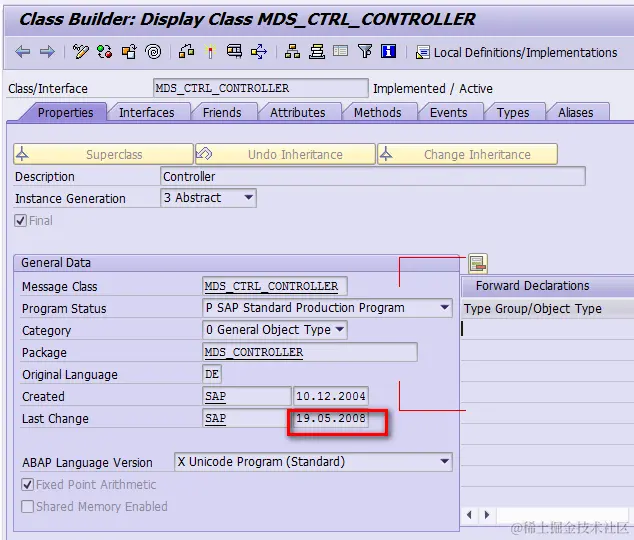This screenshot has width=634, height=540.
Task: Open the blue information icon
Action: point(388,51)
